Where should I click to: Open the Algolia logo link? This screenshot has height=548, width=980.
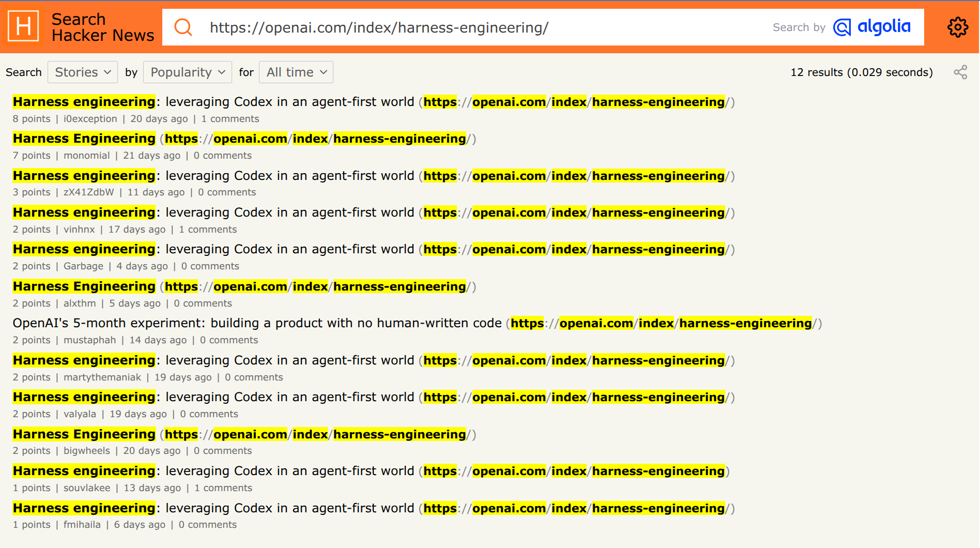point(872,27)
